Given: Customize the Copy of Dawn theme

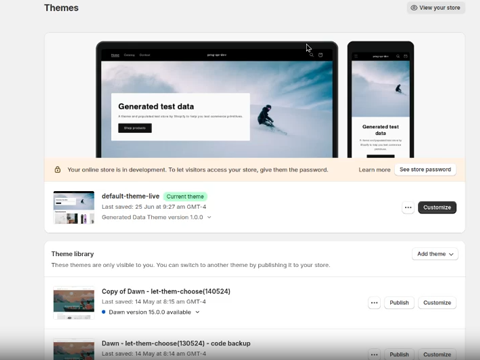Looking at the screenshot, I should 437,303.
